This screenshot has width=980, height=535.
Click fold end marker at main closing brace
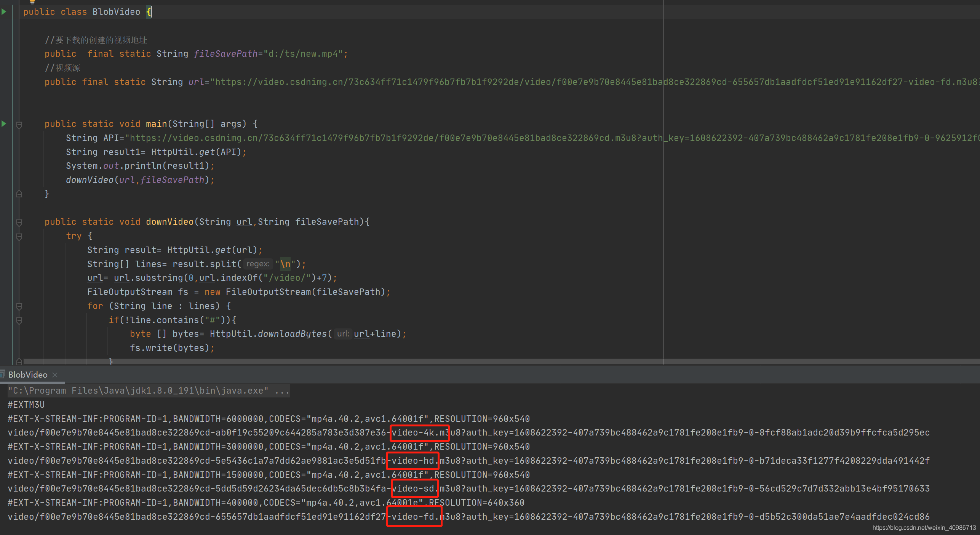point(19,194)
